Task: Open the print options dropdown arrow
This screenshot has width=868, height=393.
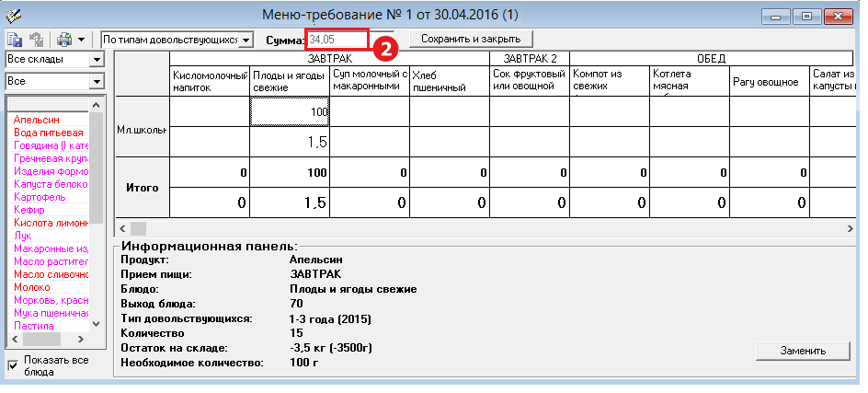Action: coord(81,40)
